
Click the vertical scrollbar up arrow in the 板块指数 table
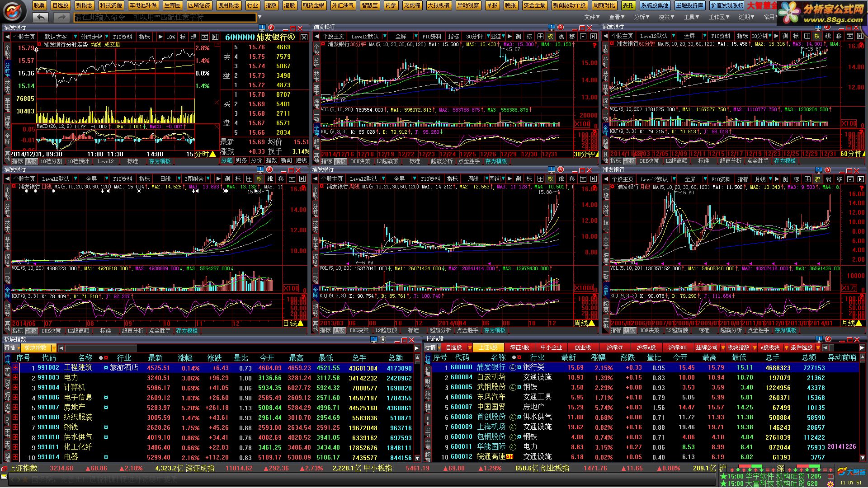coord(417,358)
